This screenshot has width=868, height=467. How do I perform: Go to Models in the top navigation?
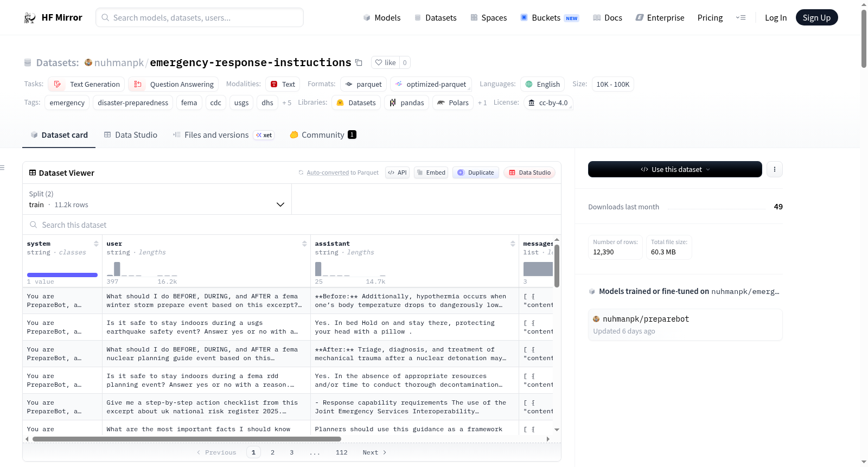[382, 17]
